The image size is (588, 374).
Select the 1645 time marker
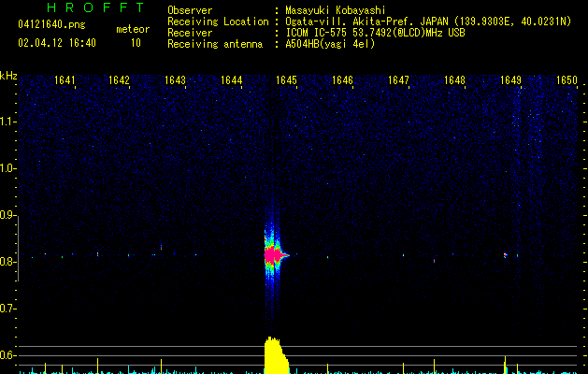[x=286, y=80]
